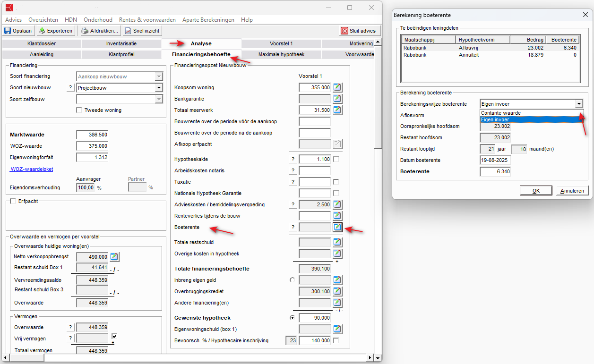Select the Rabobank Aflosvrij row
594x364 pixels.
(490, 47)
